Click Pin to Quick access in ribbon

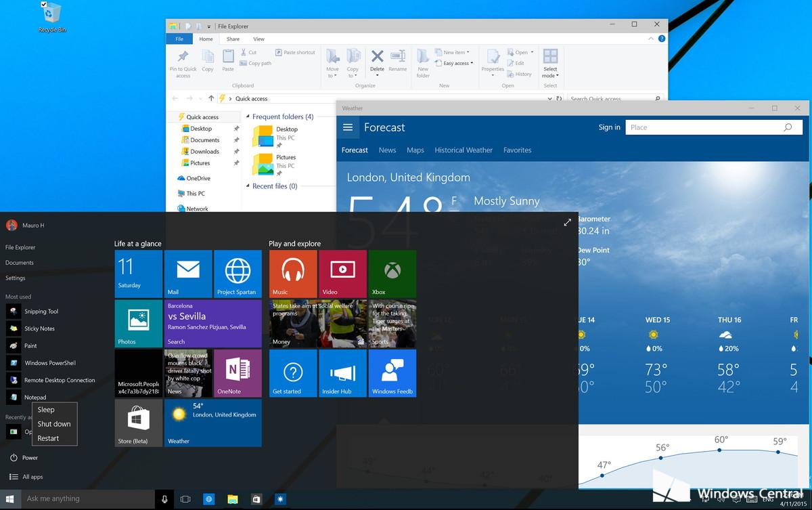click(x=183, y=63)
